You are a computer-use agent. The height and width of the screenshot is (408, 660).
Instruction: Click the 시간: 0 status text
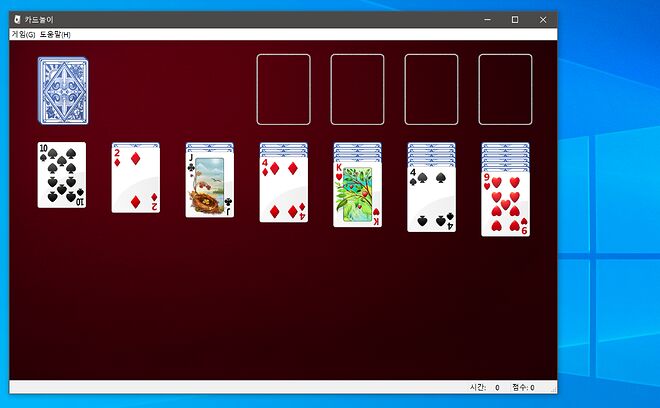click(x=485, y=387)
